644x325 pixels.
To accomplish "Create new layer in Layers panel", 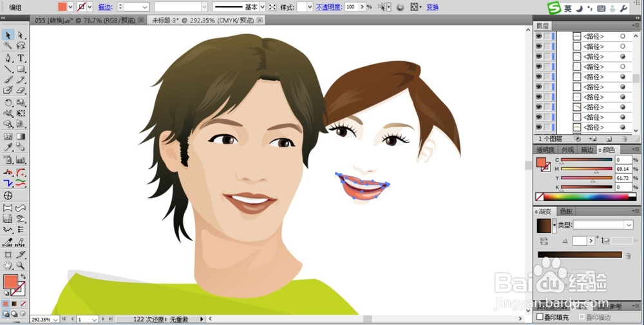I will tap(609, 139).
